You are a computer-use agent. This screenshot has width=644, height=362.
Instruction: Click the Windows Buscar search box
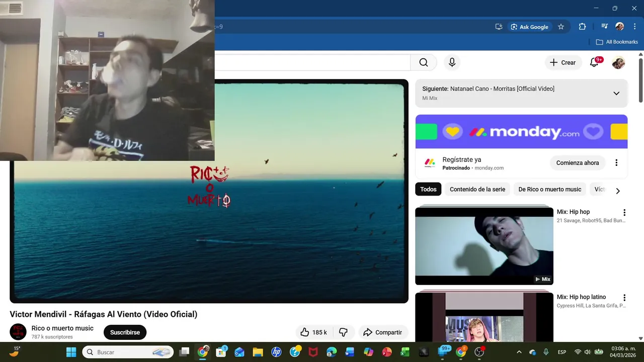click(x=128, y=352)
